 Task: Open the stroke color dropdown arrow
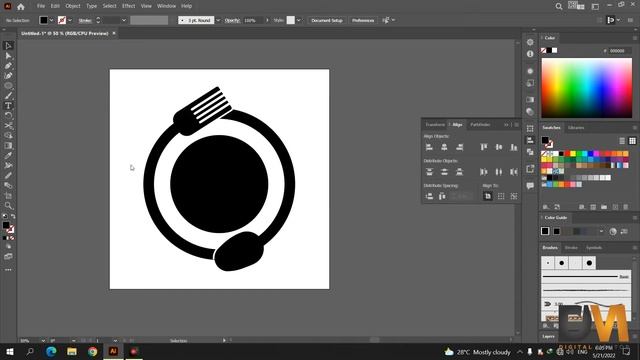(70, 20)
